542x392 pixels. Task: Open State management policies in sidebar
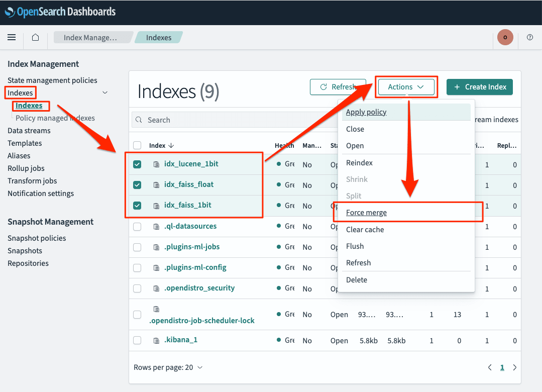click(x=52, y=80)
